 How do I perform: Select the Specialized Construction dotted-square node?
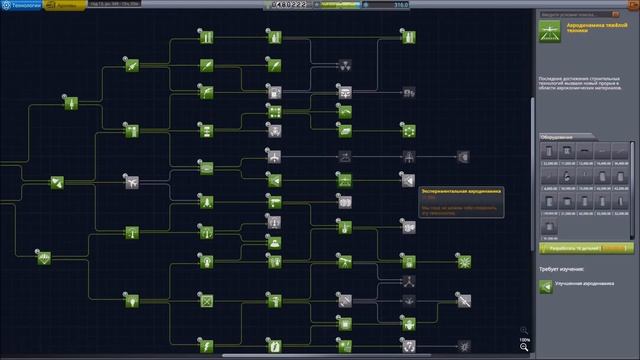click(274, 111)
